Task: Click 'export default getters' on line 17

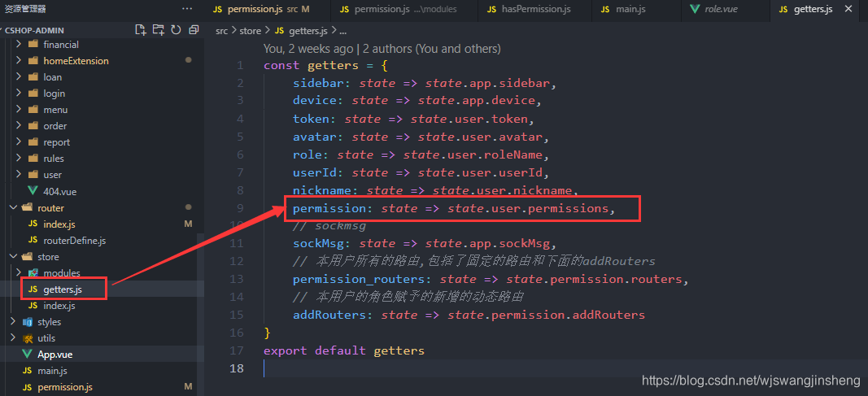Action: [344, 350]
